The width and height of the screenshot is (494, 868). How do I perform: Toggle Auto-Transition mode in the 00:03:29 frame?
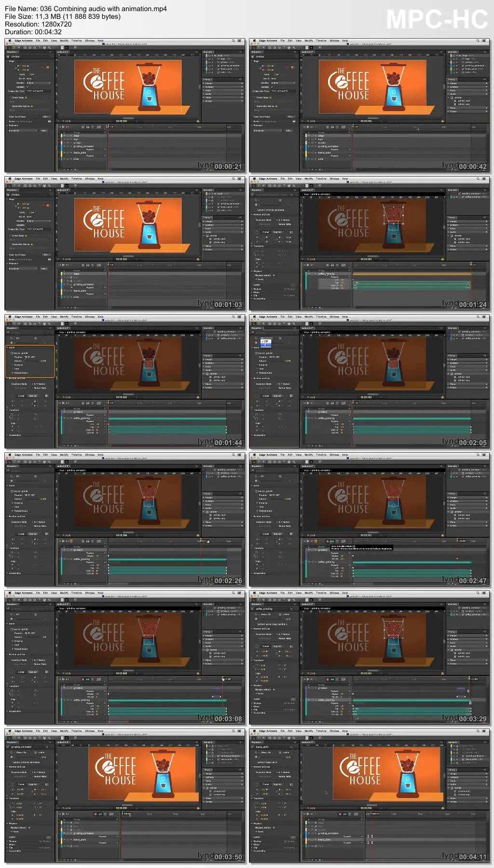(332, 679)
